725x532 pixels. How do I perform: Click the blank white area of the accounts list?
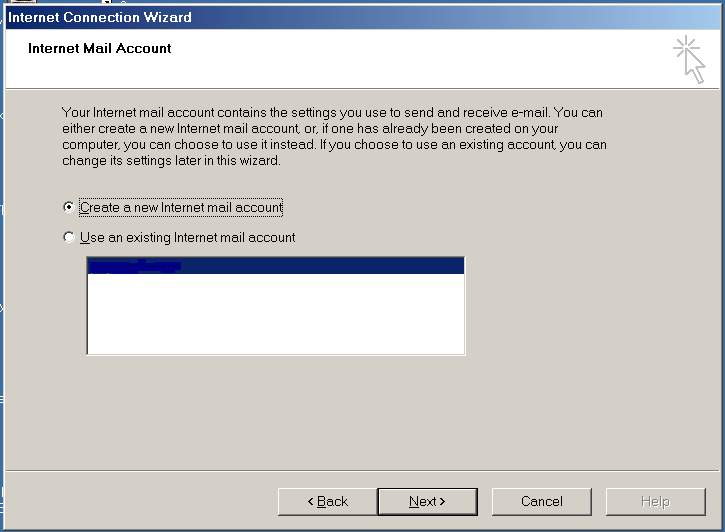tap(275, 315)
